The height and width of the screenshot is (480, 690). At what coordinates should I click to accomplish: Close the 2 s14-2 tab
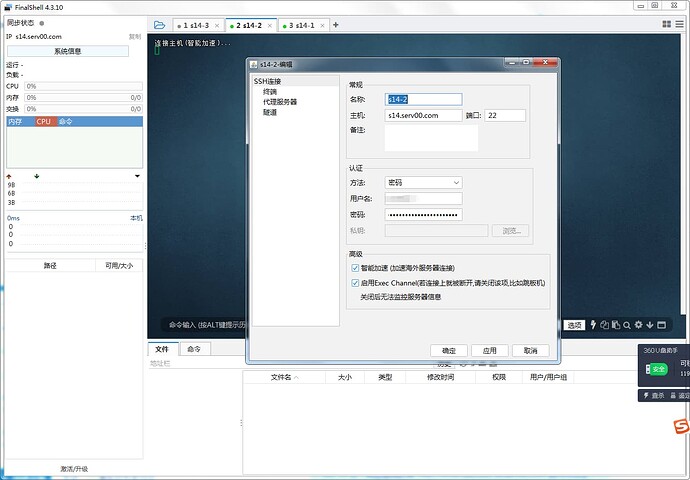tap(270, 26)
